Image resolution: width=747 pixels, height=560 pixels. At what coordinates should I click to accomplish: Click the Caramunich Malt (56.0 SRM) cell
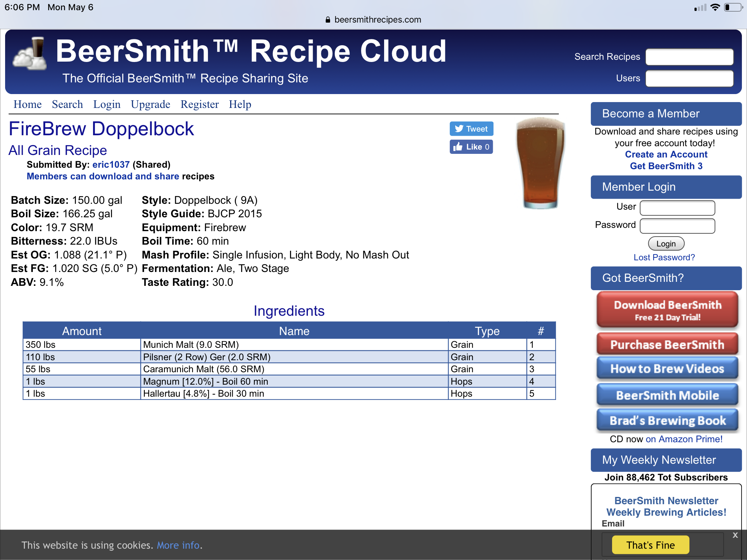pyautogui.click(x=294, y=369)
